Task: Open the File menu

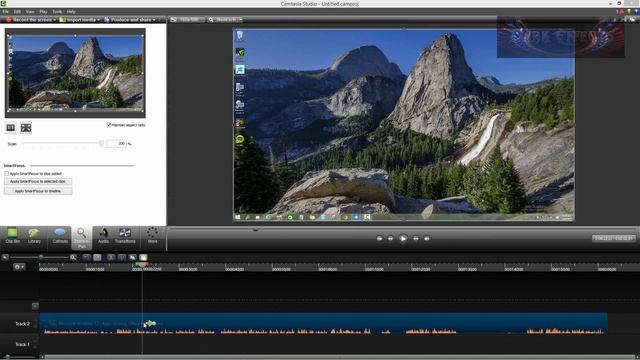Action: [x=6, y=12]
